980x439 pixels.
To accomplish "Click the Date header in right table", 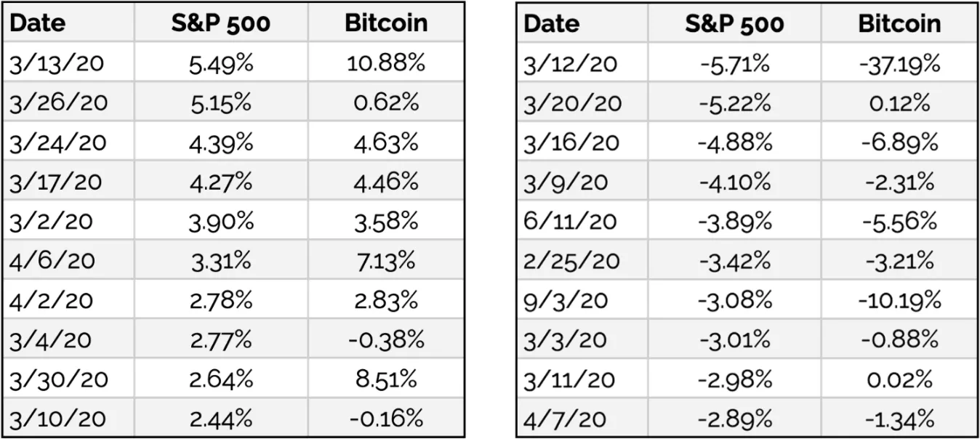I will click(551, 23).
